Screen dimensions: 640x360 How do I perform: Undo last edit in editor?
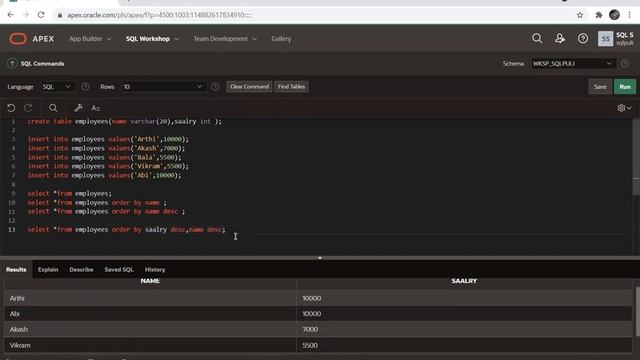11,108
